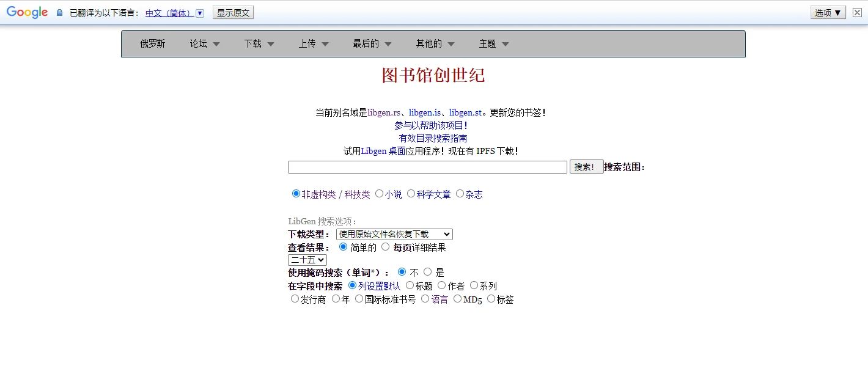Click the 显示原文 button
This screenshot has width=868, height=385.
tap(233, 13)
